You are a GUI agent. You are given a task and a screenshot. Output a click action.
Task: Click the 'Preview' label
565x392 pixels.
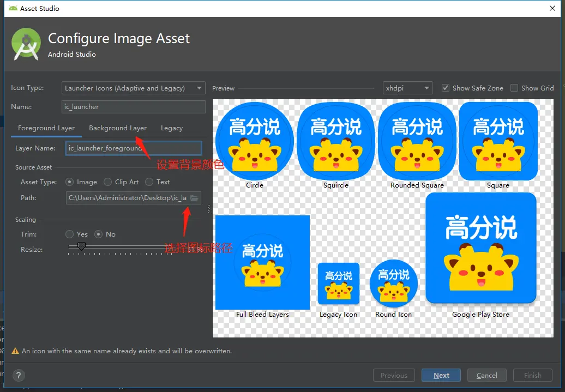tap(224, 88)
